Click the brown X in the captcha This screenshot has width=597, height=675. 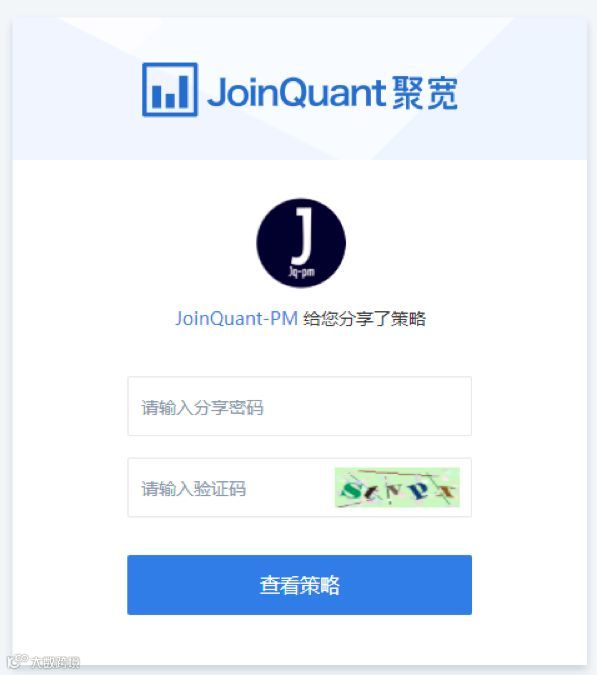(x=446, y=491)
